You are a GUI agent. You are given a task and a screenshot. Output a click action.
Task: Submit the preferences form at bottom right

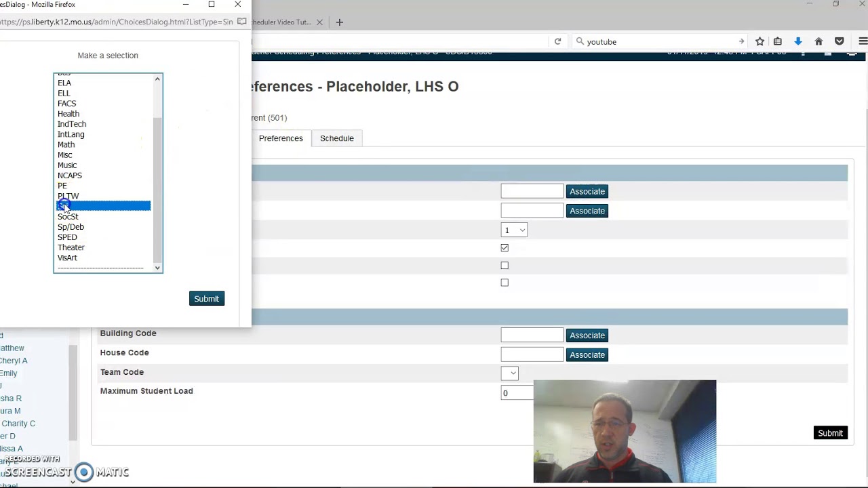point(830,433)
